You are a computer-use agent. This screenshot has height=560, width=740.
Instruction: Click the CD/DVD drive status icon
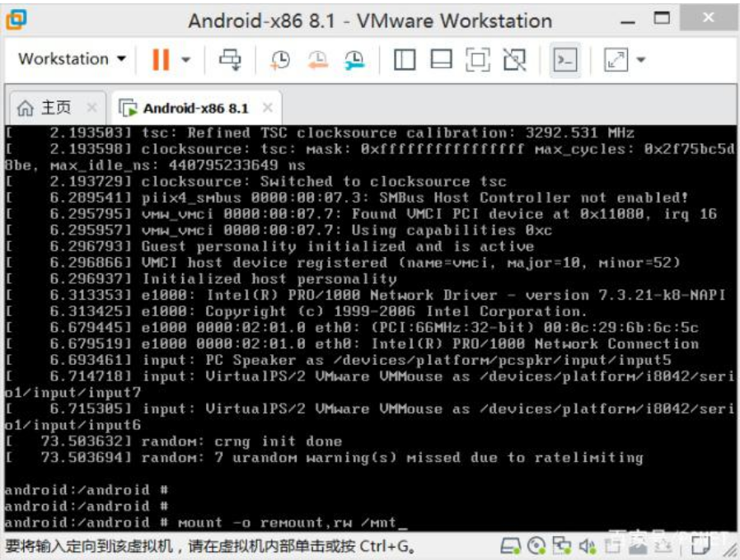536,546
